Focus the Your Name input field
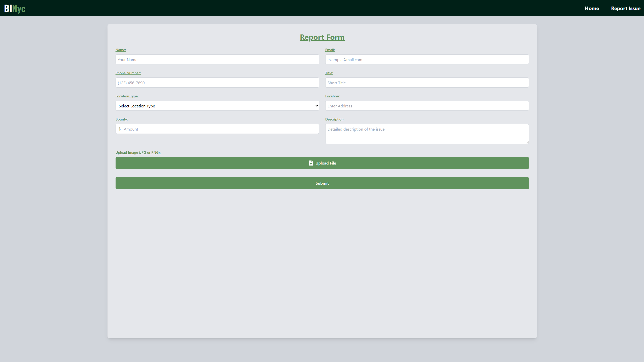Image resolution: width=644 pixels, height=362 pixels. coord(217,60)
